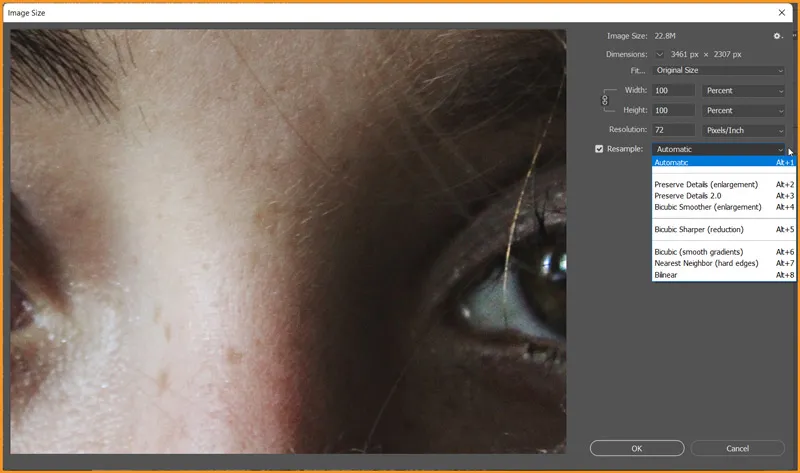Close the Image Size dialog
800x473 pixels.
782,13
